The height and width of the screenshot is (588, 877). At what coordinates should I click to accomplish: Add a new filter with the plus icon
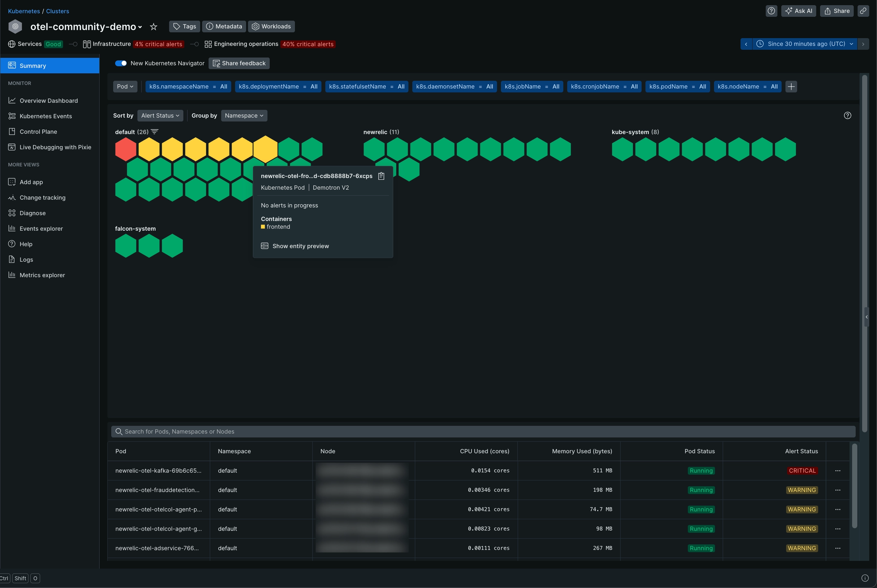(x=791, y=87)
